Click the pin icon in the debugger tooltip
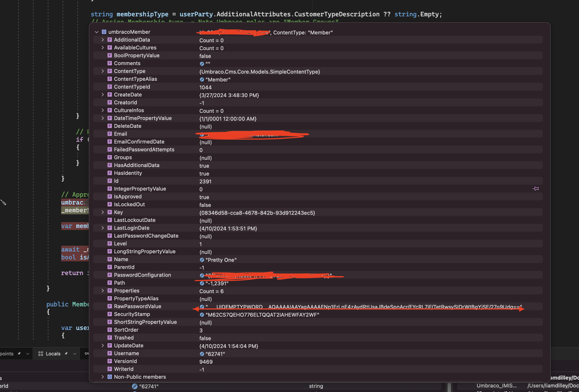Viewport: 579px width, 392px height. point(535,189)
